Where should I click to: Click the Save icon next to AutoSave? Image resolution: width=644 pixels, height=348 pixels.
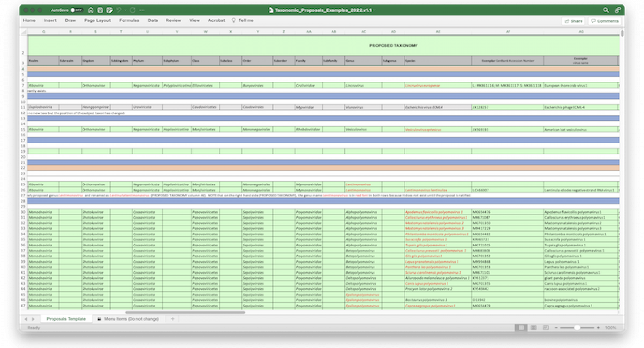point(101,10)
